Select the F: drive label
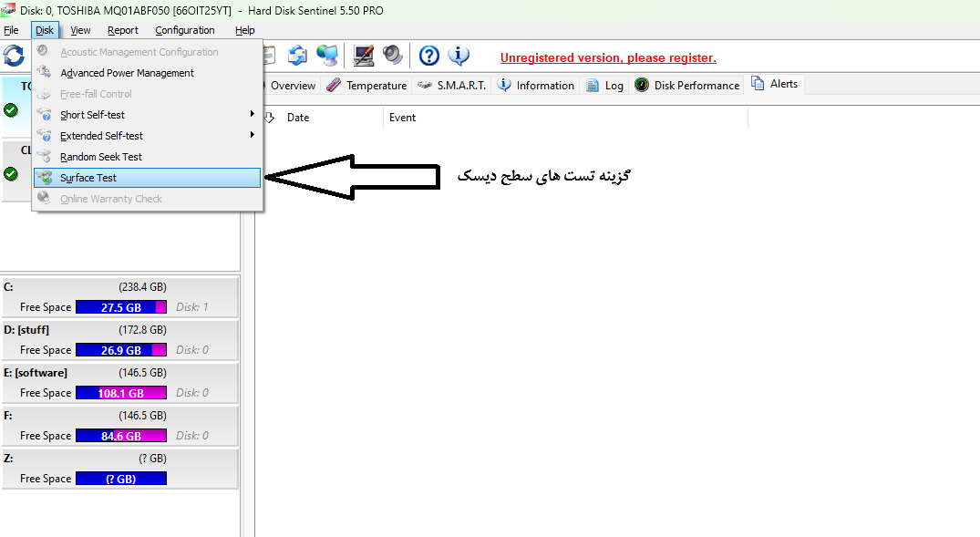 (x=7, y=415)
